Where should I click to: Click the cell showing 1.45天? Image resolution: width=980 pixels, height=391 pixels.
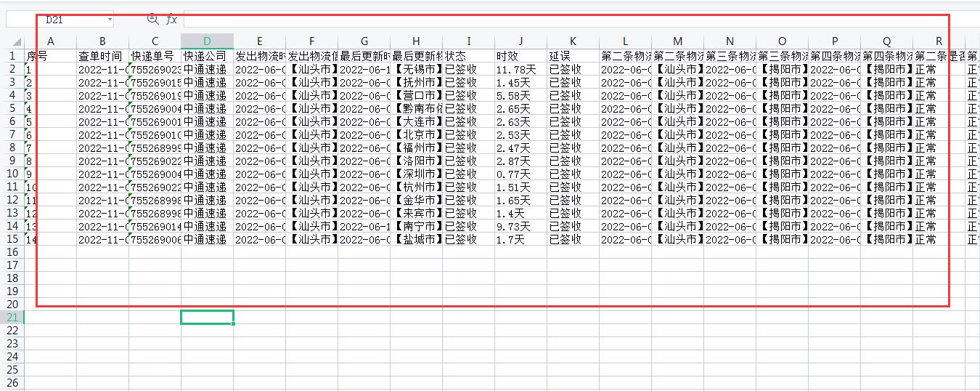tap(520, 82)
